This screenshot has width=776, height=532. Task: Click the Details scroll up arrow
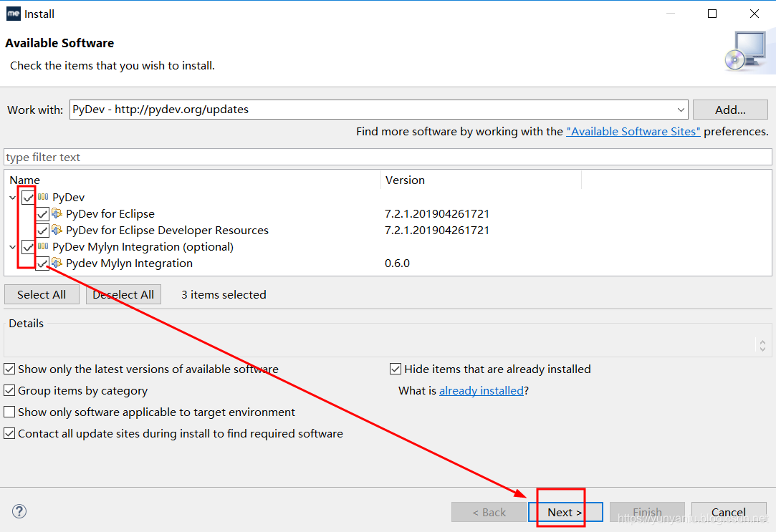pyautogui.click(x=762, y=342)
